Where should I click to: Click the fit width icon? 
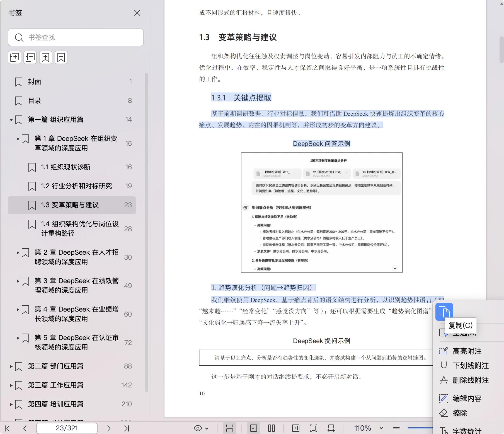pyautogui.click(x=331, y=428)
